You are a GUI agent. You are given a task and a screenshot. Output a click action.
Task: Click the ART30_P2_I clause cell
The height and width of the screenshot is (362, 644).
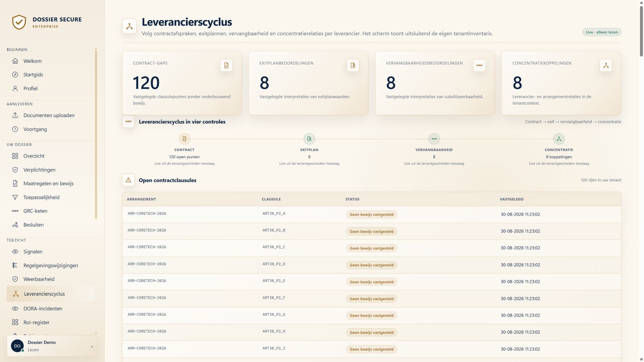point(274,348)
